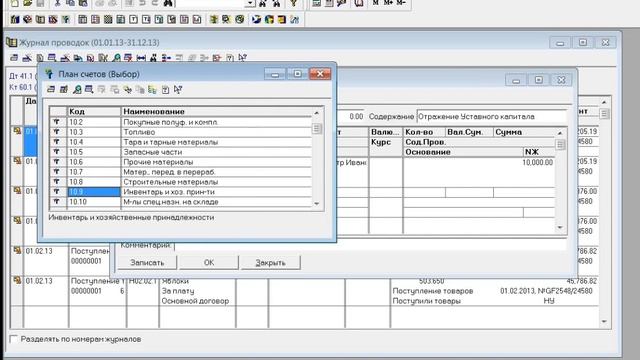
Task: Click the Кол-во column header
Action: [x=424, y=132]
